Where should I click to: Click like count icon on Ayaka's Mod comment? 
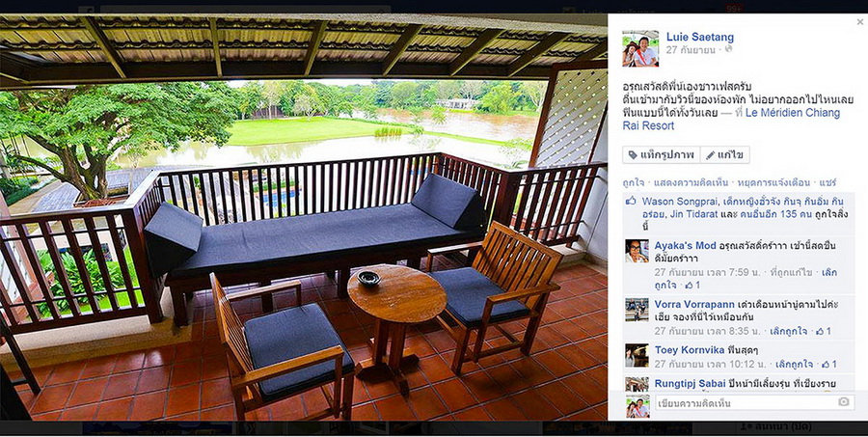(x=692, y=286)
